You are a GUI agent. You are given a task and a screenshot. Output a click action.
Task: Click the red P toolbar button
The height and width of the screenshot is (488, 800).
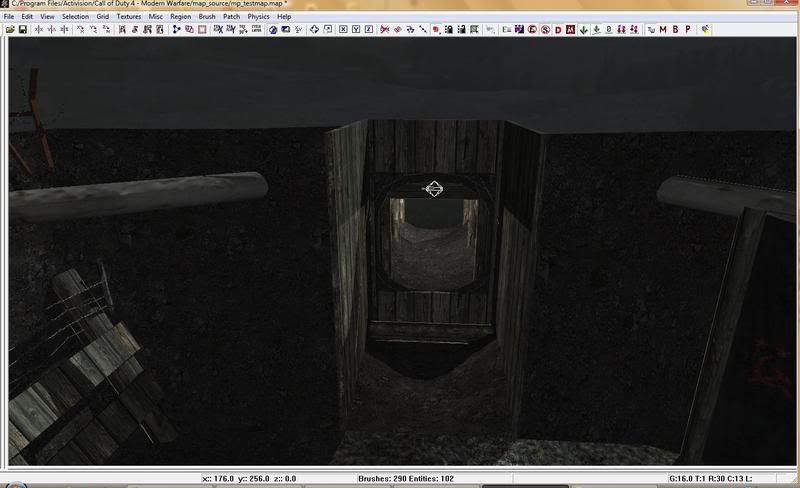688,30
